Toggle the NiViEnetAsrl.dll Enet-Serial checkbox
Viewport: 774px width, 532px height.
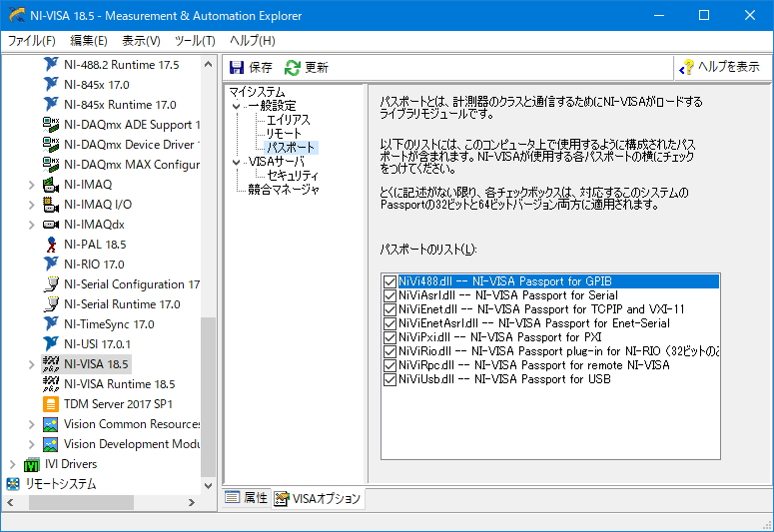pyautogui.click(x=389, y=323)
